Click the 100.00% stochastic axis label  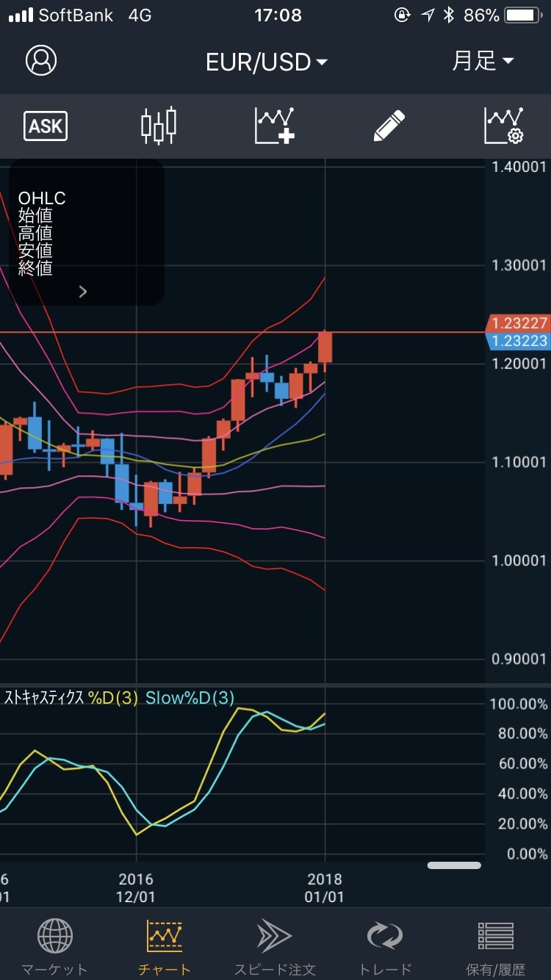tap(519, 704)
